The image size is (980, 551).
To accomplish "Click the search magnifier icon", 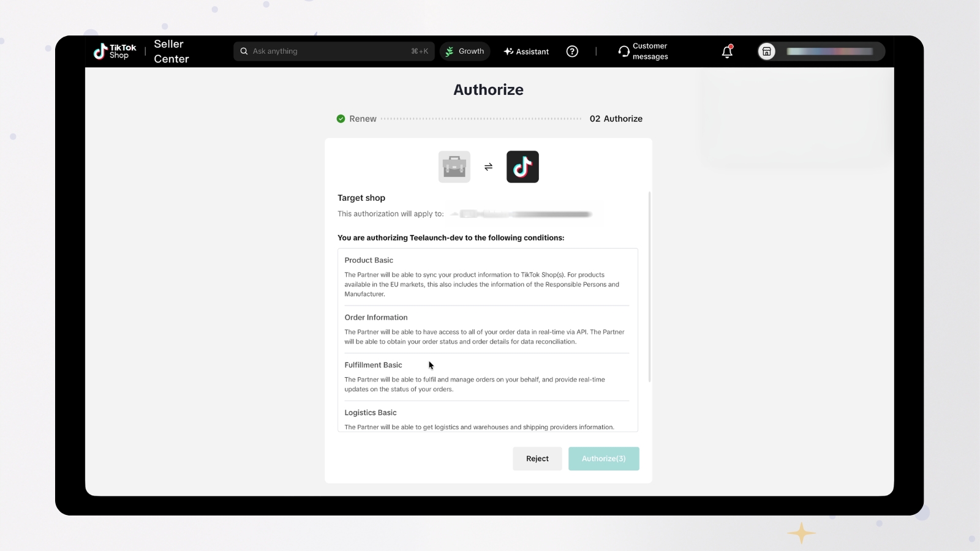I will tap(244, 51).
